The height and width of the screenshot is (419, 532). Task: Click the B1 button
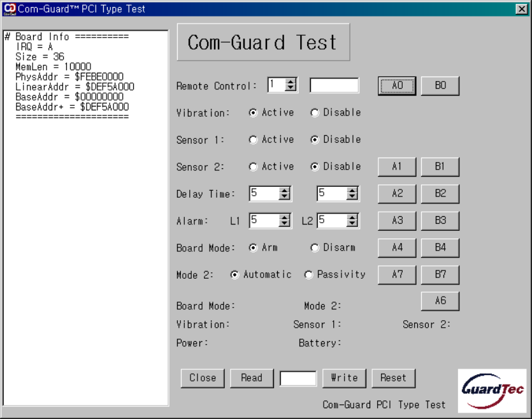coord(440,166)
